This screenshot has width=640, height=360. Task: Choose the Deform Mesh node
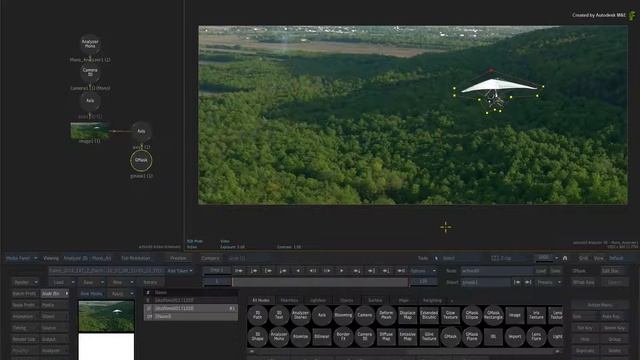386,315
